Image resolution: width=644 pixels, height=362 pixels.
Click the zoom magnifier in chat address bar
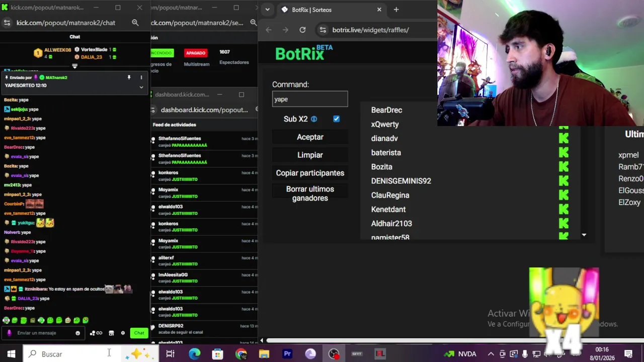(135, 23)
